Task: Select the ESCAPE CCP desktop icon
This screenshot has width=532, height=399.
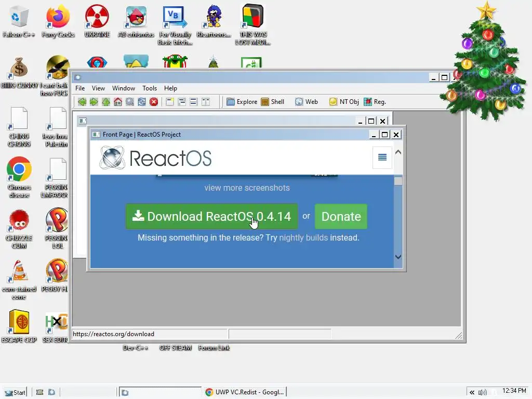Action: pos(19,326)
